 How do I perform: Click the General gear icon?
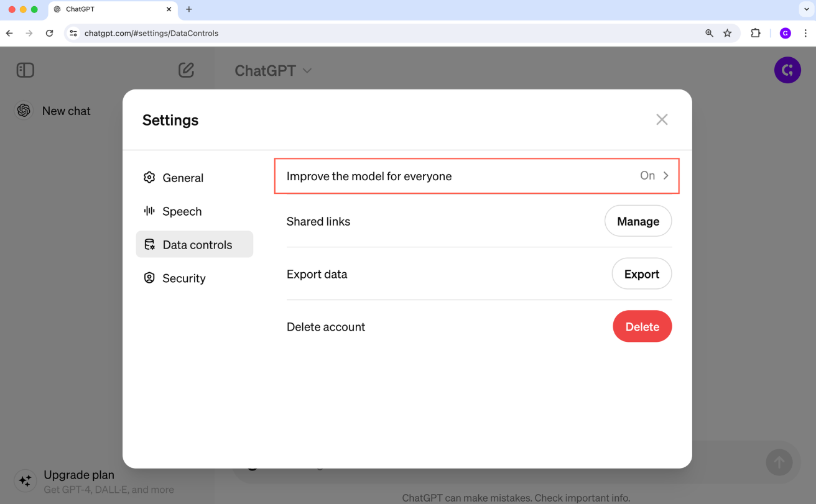tap(149, 178)
